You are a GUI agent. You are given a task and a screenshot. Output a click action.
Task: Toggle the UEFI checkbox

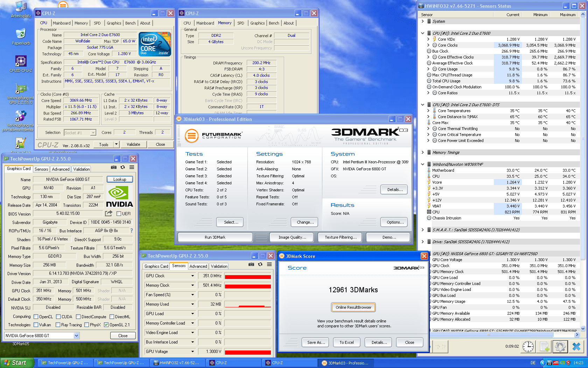[x=119, y=213]
